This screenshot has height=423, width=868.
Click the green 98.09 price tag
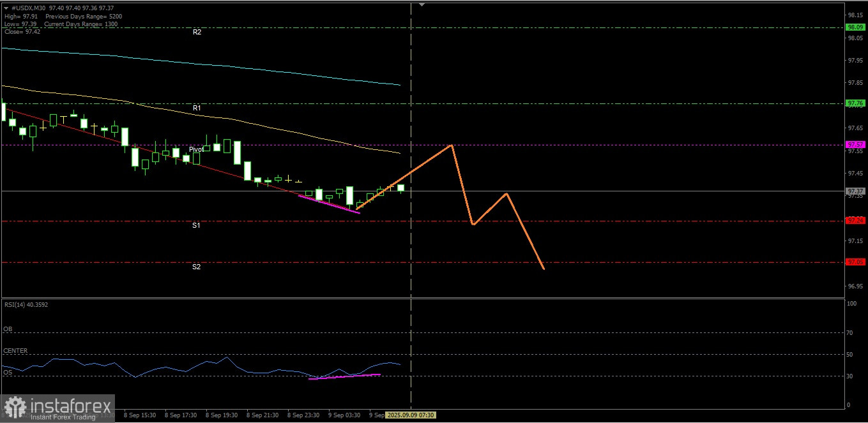pos(855,27)
